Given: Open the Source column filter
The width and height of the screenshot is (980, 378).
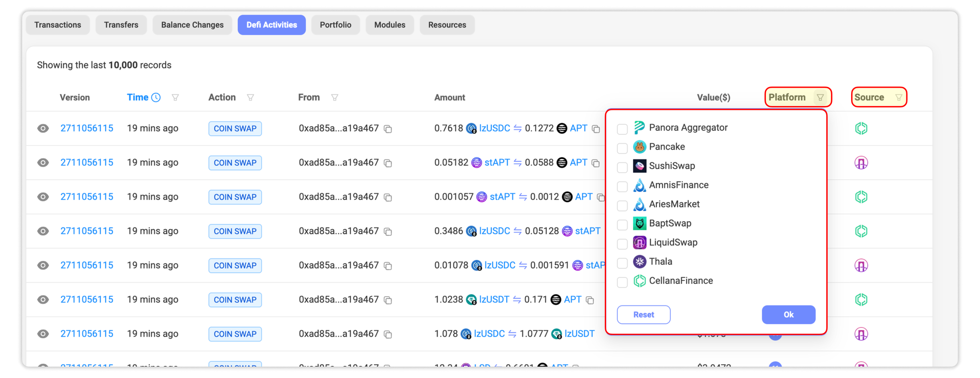Looking at the screenshot, I should point(898,98).
